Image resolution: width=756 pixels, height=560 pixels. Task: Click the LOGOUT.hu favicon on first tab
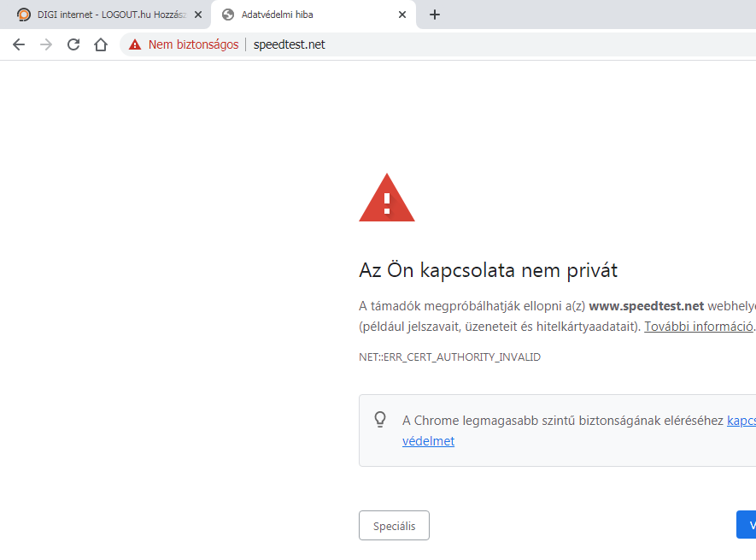24,15
